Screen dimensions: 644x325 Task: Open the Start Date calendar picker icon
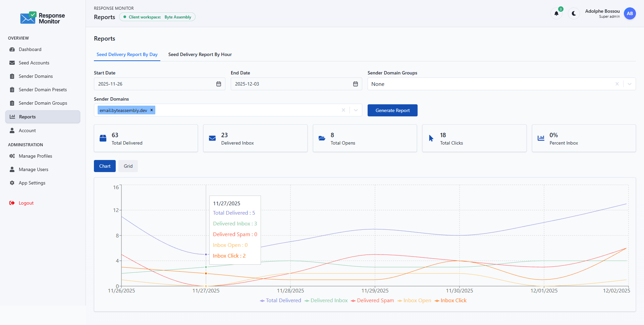pyautogui.click(x=219, y=84)
